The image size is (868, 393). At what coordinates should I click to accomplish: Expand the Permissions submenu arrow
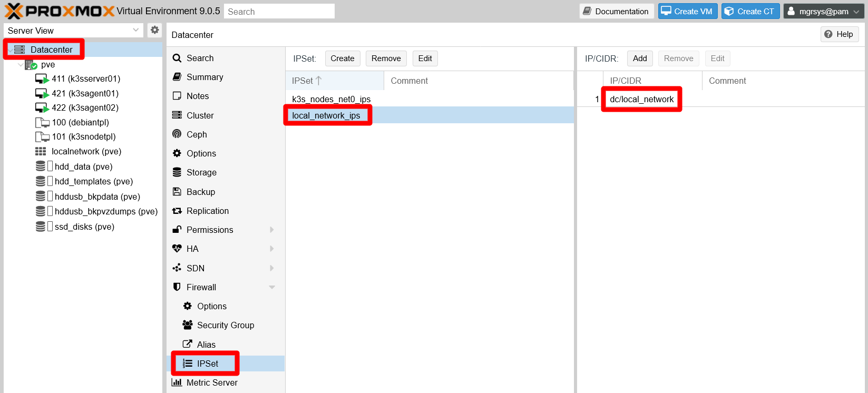tap(272, 230)
